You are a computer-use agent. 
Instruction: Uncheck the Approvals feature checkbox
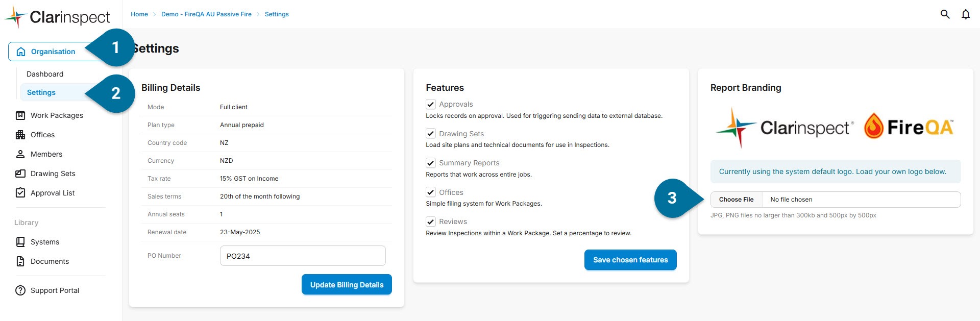(431, 104)
